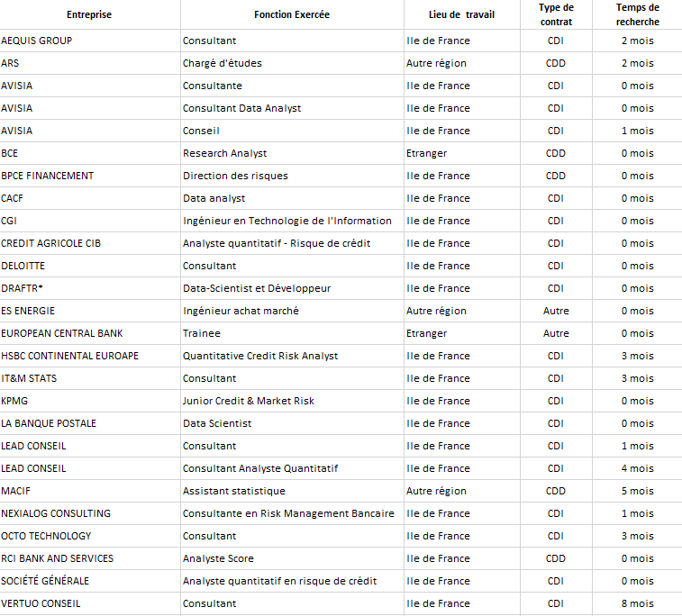Click the 'CREDIT AGRICOLE CIB' cell
The width and height of the screenshot is (682, 616).
click(90, 243)
